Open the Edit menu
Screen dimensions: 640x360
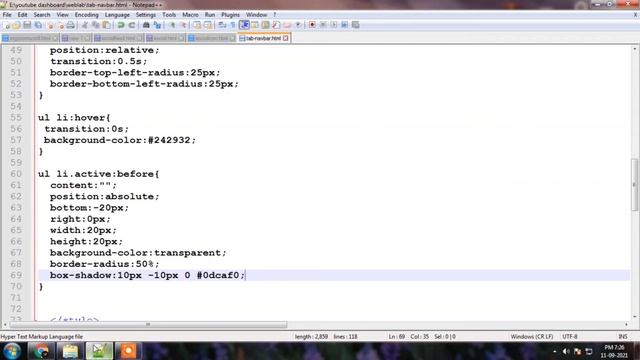click(22, 15)
